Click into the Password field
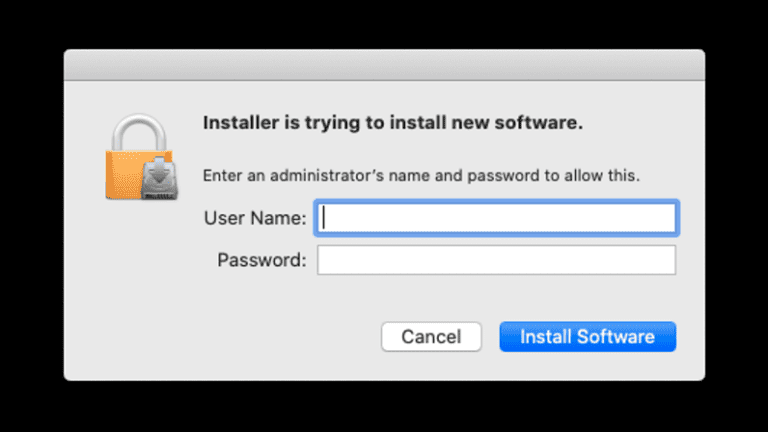 click(x=496, y=260)
